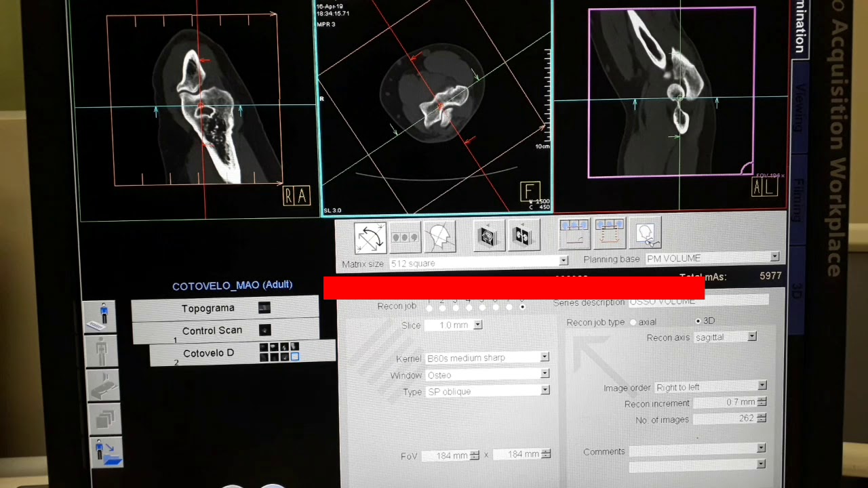Adjust the Recon increment stepper arrows
Screen dimensions: 868x488
[762, 402]
